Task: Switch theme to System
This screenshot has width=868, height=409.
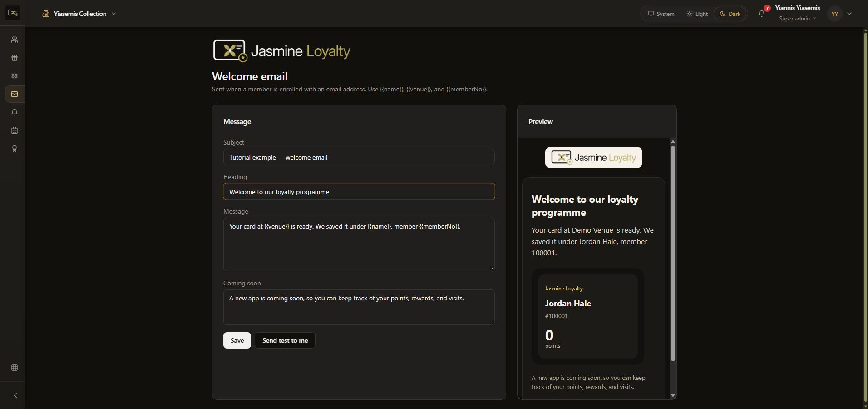Action: click(x=661, y=14)
